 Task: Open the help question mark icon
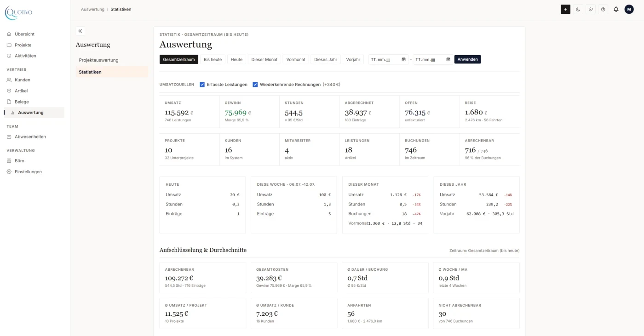[x=603, y=9]
